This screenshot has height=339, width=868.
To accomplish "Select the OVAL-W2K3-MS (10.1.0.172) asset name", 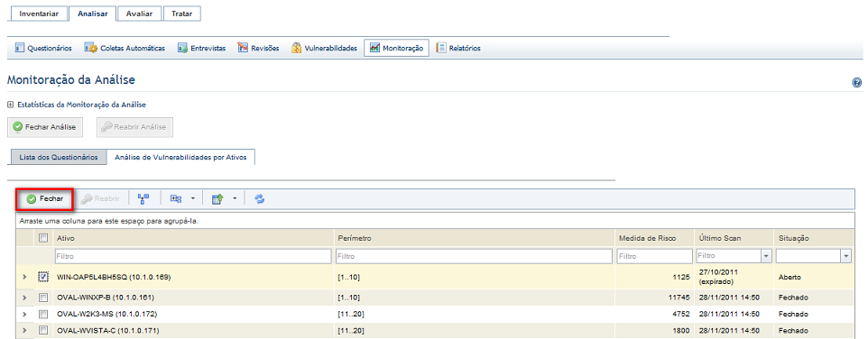I will 106,314.
